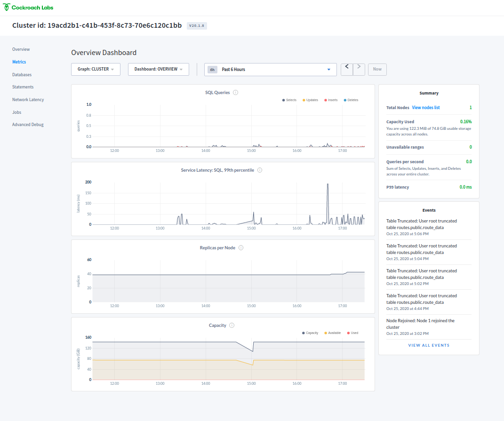Open Replicas per Node info icon

click(x=241, y=248)
